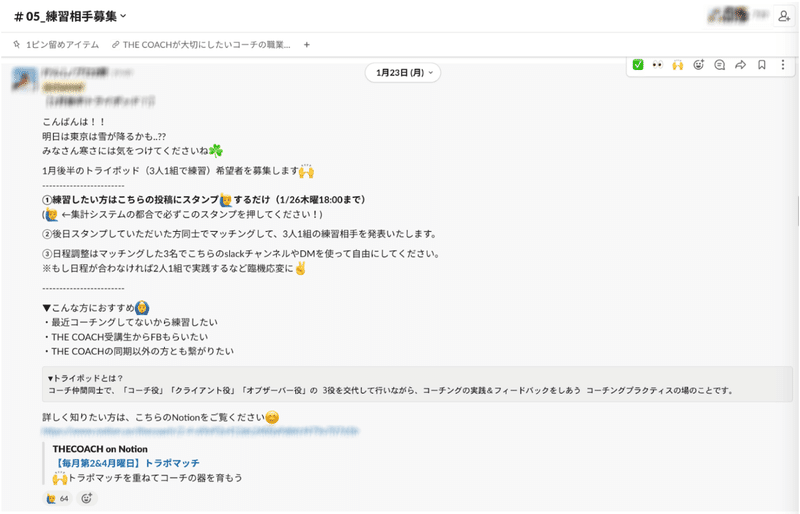This screenshot has width=800, height=514.
Task: Open the 1ピン留めアイテム pinned items
Action: [x=56, y=45]
